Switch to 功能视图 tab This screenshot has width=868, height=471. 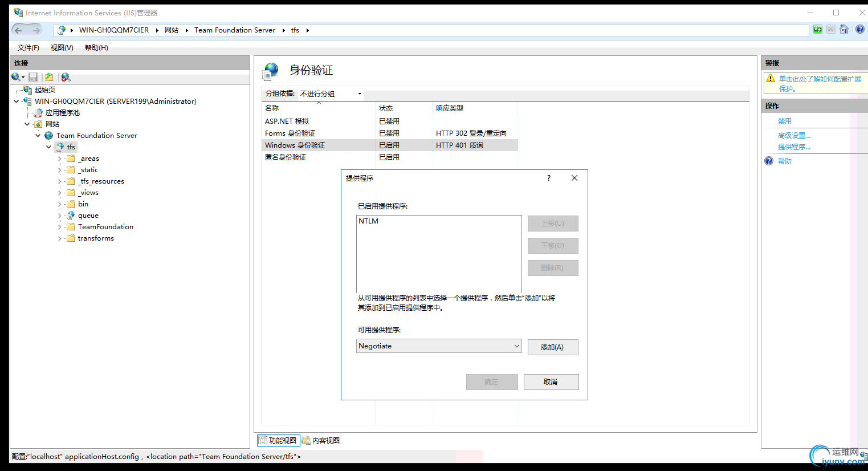tap(278, 440)
